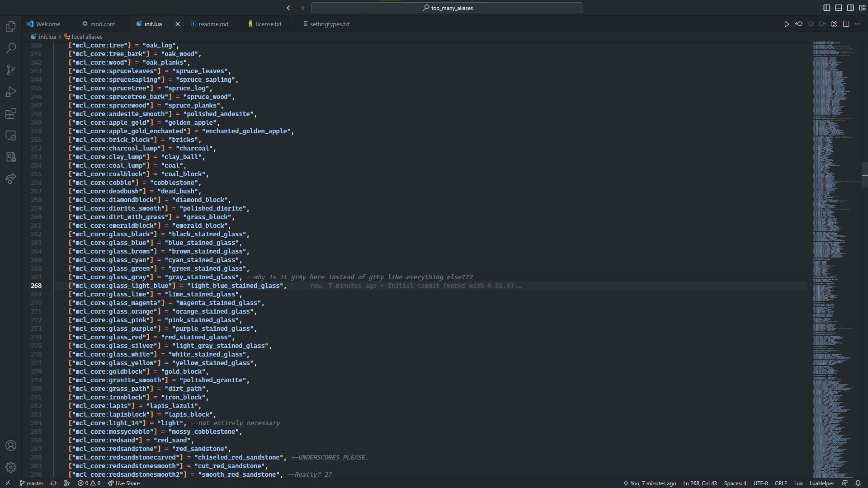Open the Search view
Viewport: 868px width, 488px height.
pyautogui.click(x=11, y=48)
